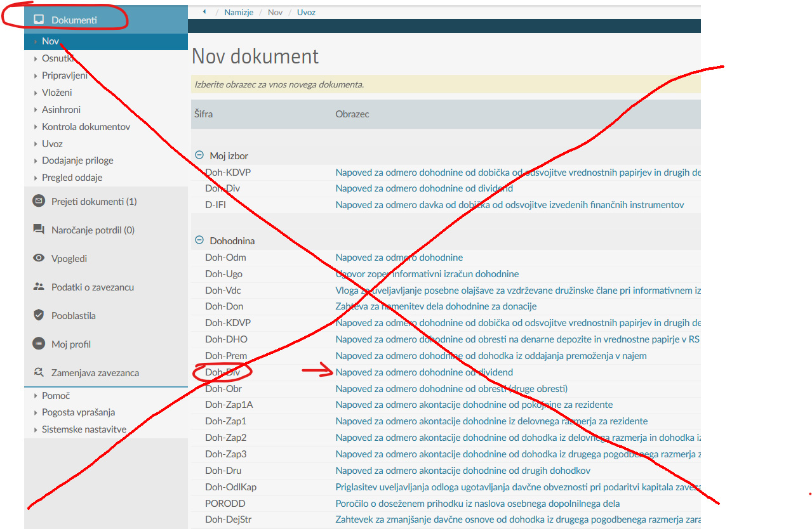Click the PORODD code cell
The width and height of the screenshot is (812, 529).
click(225, 504)
